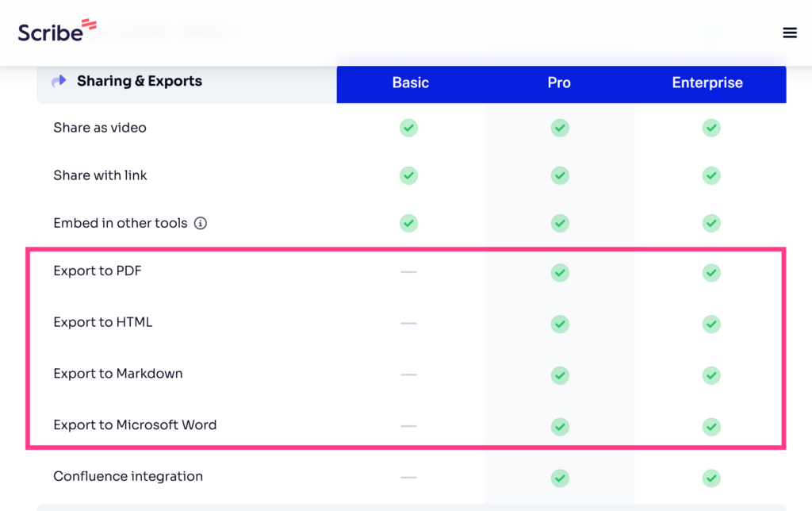Image resolution: width=812 pixels, height=511 pixels.
Task: Click the checkmark for Export to Markdown under Pro
Action: pos(560,375)
